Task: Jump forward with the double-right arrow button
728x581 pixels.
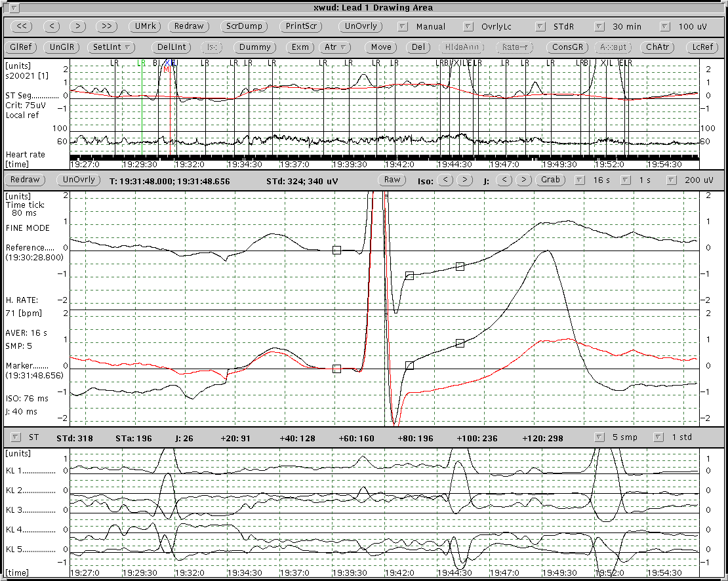Action: click(106, 27)
